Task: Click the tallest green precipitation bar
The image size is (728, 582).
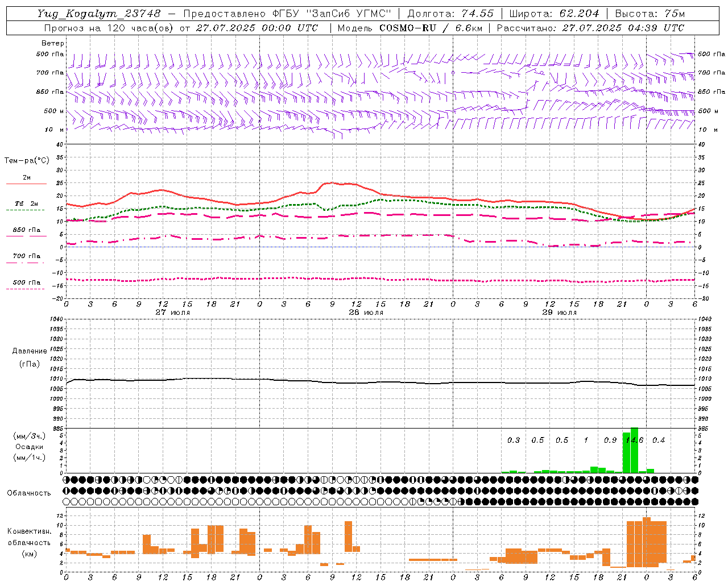Action: tap(634, 450)
